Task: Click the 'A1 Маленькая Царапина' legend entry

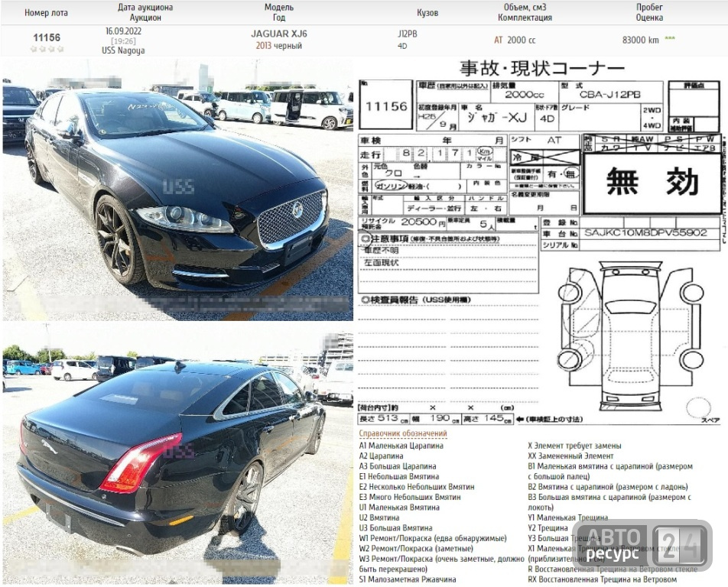Action: tap(401, 446)
